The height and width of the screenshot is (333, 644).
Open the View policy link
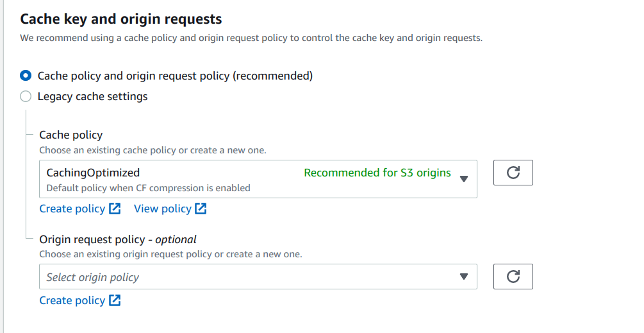[x=162, y=209]
